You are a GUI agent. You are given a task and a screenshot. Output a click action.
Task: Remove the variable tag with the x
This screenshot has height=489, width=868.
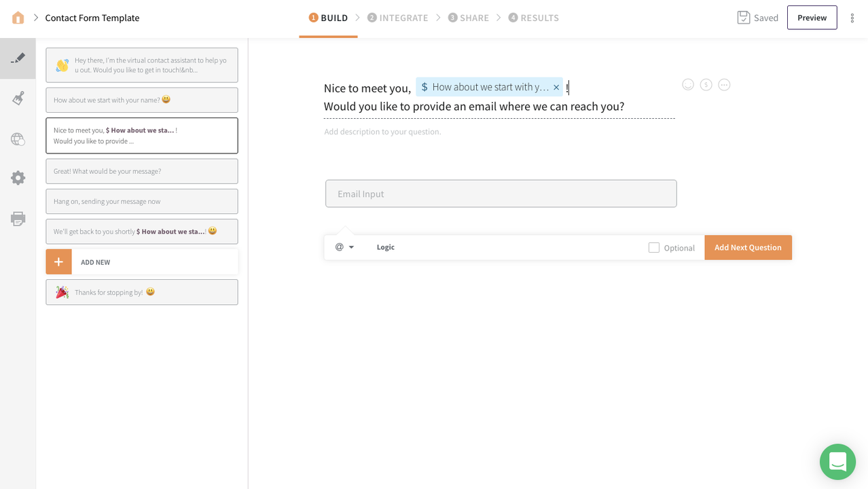click(556, 88)
